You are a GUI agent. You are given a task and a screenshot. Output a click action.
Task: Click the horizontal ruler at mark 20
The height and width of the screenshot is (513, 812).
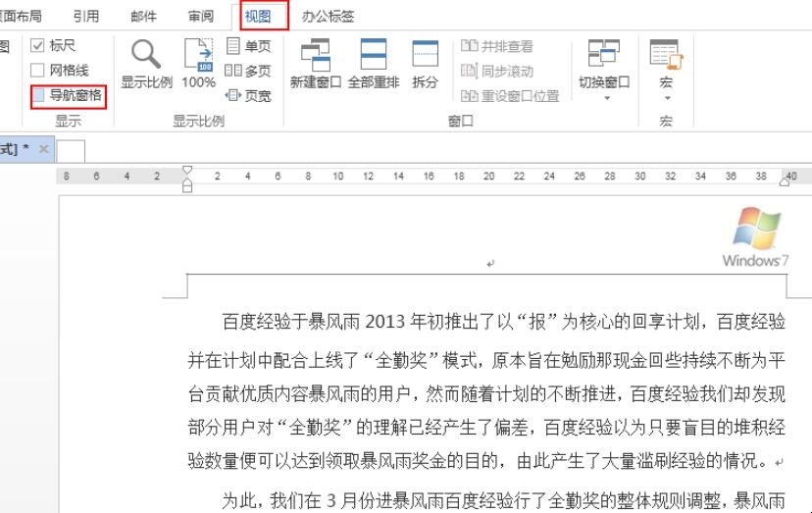[488, 177]
